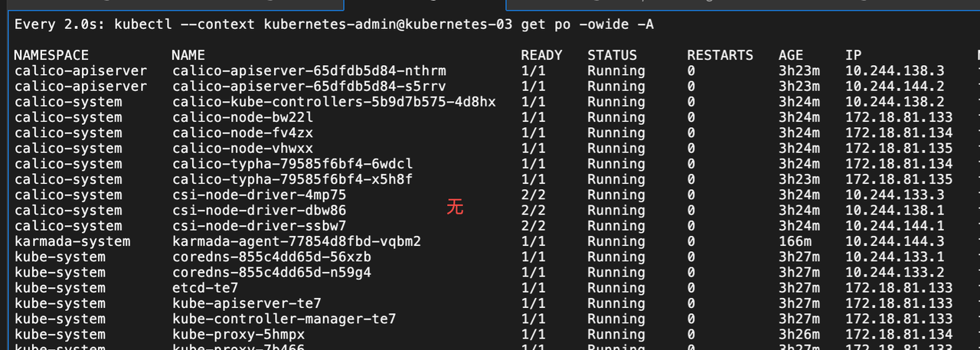Click the IP of the calico-node-bw22l row
980x350 pixels.
point(899,117)
